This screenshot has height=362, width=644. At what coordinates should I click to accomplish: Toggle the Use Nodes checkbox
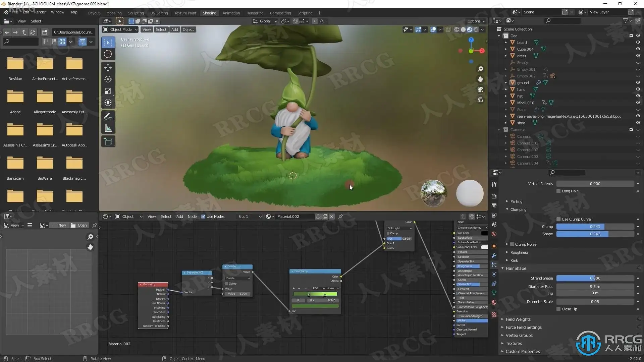pyautogui.click(x=203, y=217)
